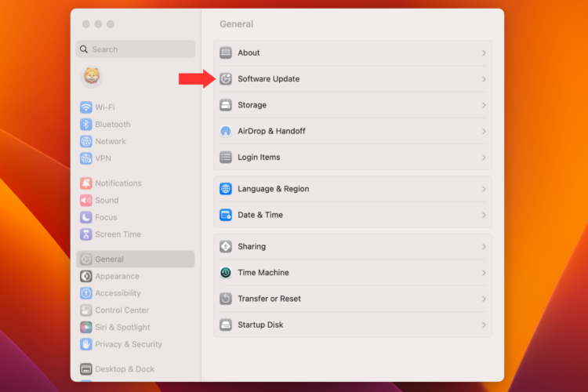Open the Time Machine text label
The width and height of the screenshot is (588, 392).
click(263, 272)
